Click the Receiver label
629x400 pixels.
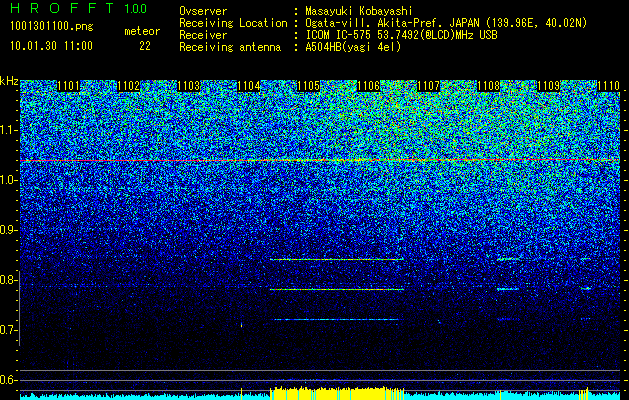click(x=203, y=35)
